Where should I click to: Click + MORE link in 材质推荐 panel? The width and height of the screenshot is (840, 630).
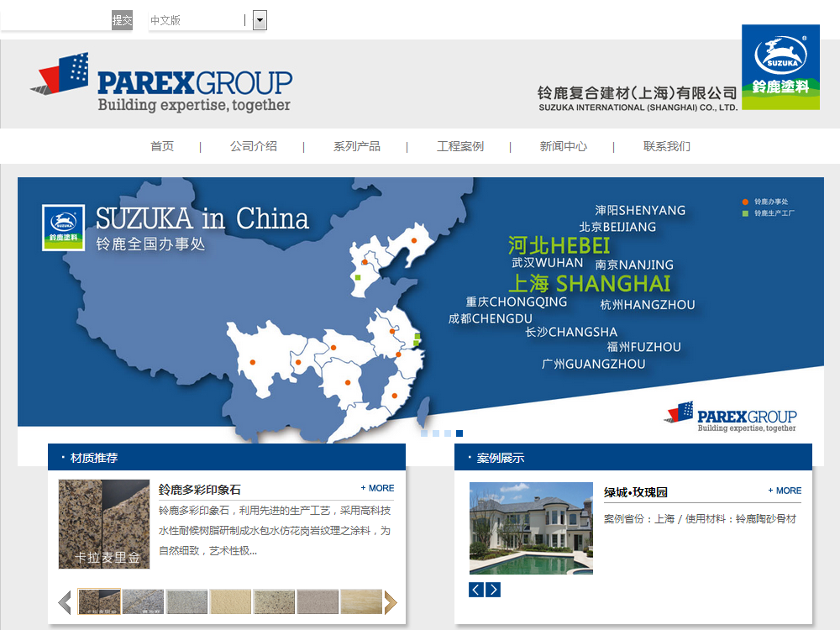click(377, 488)
